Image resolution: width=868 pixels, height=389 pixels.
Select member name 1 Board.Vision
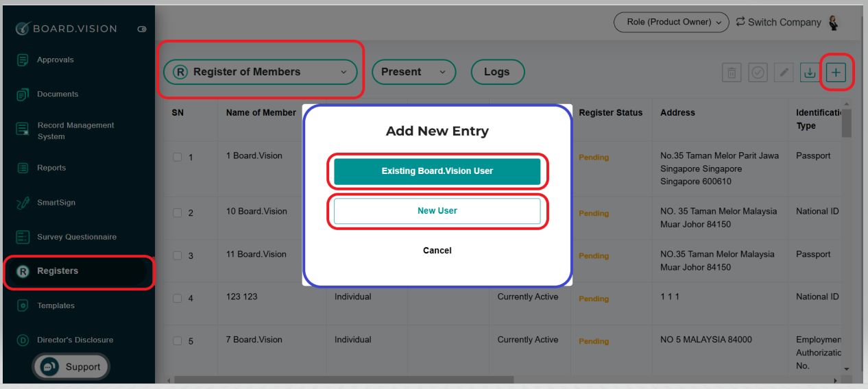click(x=254, y=155)
